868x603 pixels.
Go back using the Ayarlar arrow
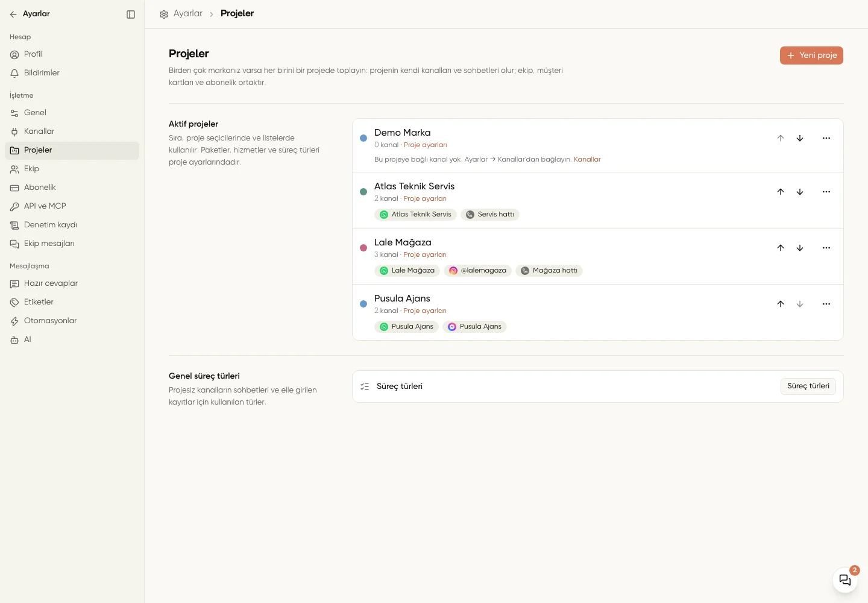(13, 14)
